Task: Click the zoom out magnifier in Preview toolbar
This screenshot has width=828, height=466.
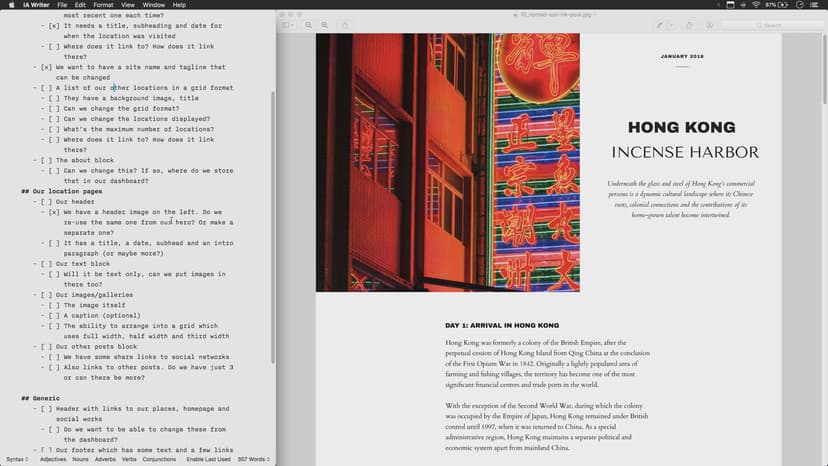Action: click(x=309, y=24)
